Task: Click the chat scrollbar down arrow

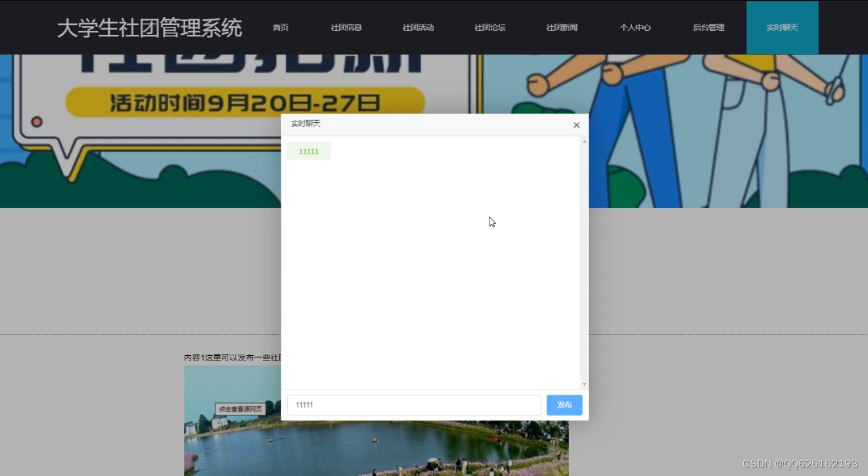Action: pos(584,384)
